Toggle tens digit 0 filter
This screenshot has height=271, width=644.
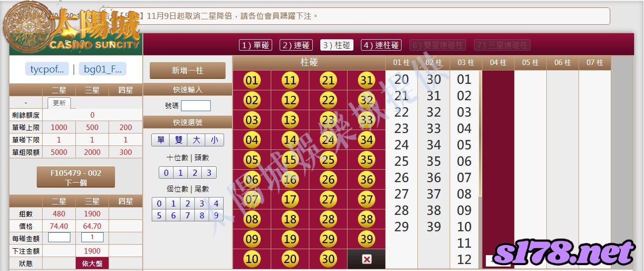[166, 173]
